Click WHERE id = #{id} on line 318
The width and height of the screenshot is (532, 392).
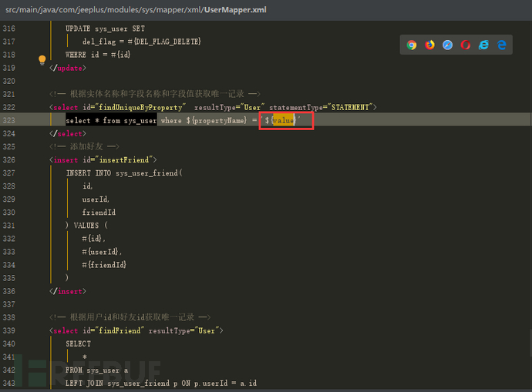[98, 55]
